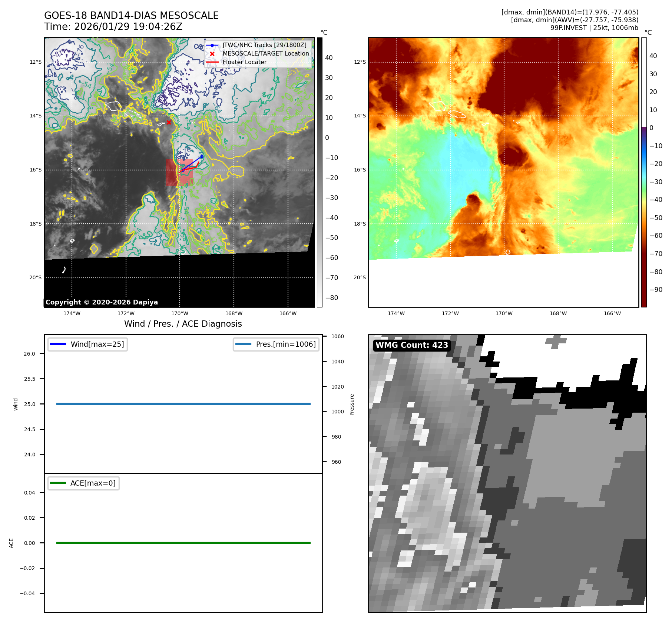Click the Dapiya copyright notice
The image size is (672, 626).
pos(102,302)
